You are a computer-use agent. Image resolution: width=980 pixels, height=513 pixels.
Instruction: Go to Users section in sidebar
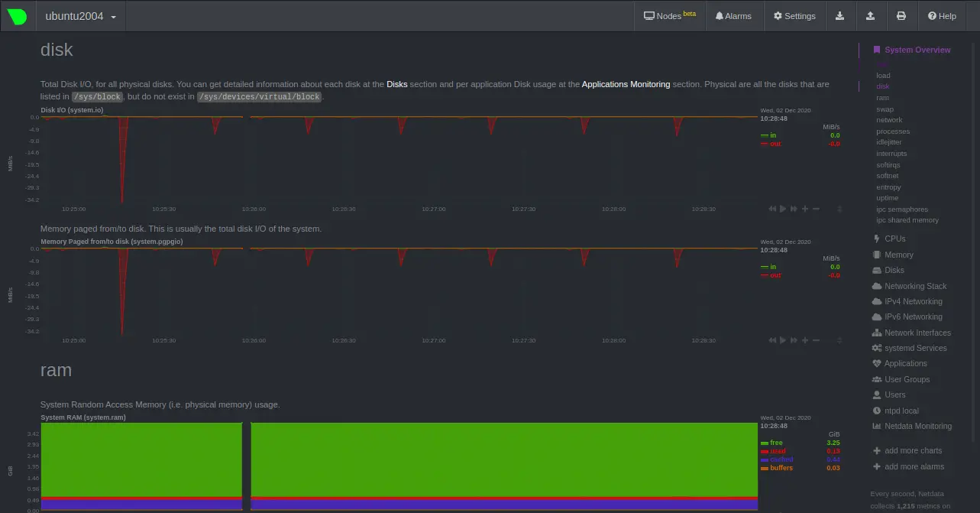894,394
